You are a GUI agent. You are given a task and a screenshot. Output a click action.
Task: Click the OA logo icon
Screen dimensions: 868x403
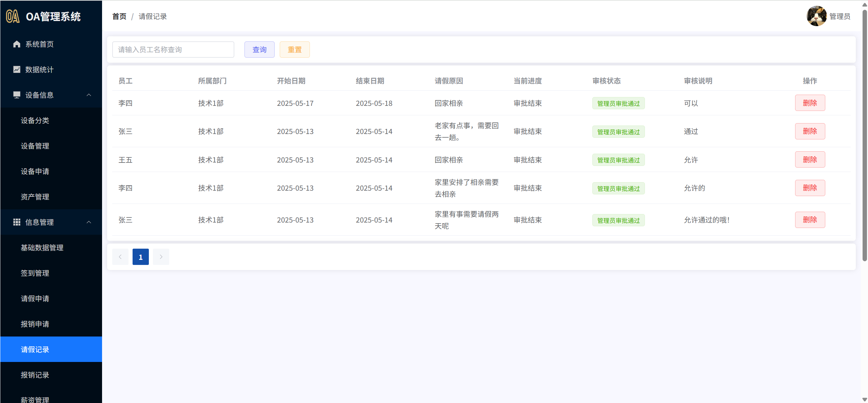13,16
